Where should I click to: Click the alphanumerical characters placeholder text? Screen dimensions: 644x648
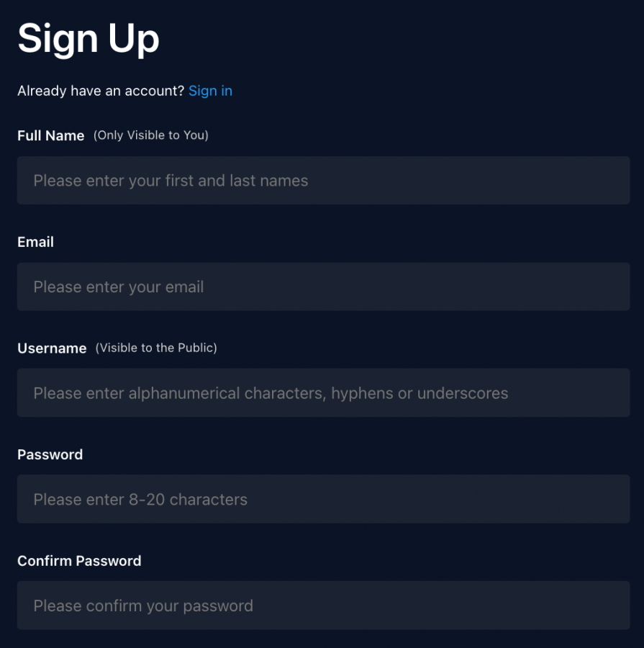tap(271, 393)
